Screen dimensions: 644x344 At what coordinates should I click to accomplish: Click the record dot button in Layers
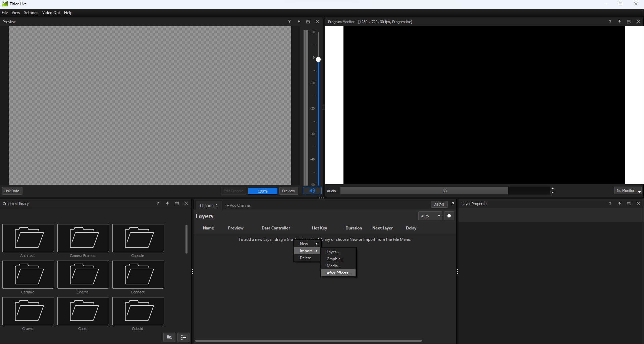coord(449,216)
